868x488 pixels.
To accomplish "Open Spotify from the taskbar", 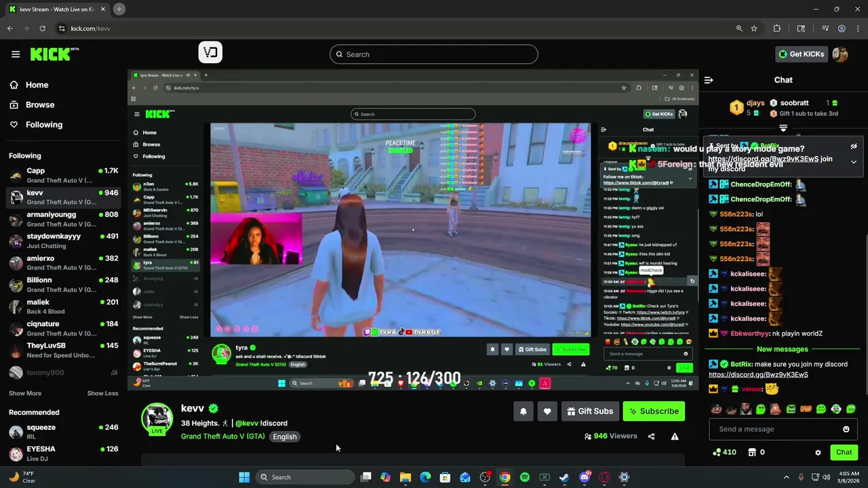I will click(525, 477).
